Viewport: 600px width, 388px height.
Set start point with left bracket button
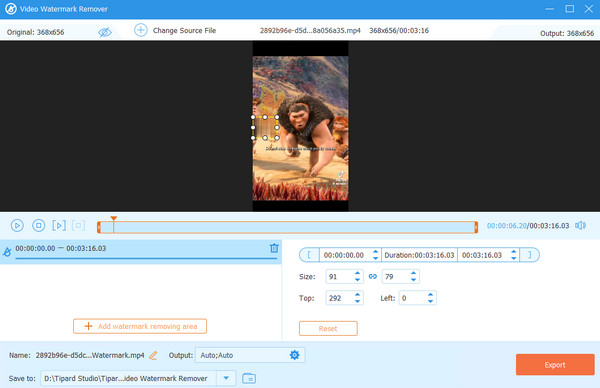[x=309, y=255]
